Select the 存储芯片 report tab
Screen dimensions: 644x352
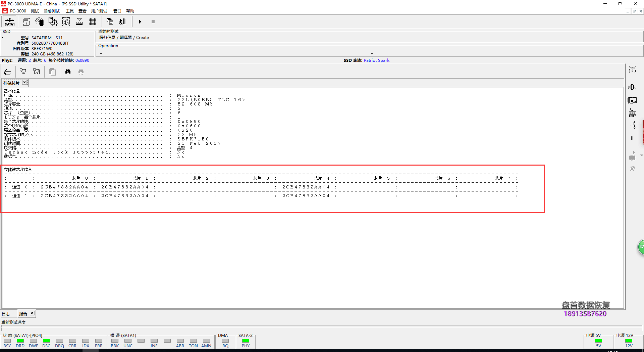[11, 83]
